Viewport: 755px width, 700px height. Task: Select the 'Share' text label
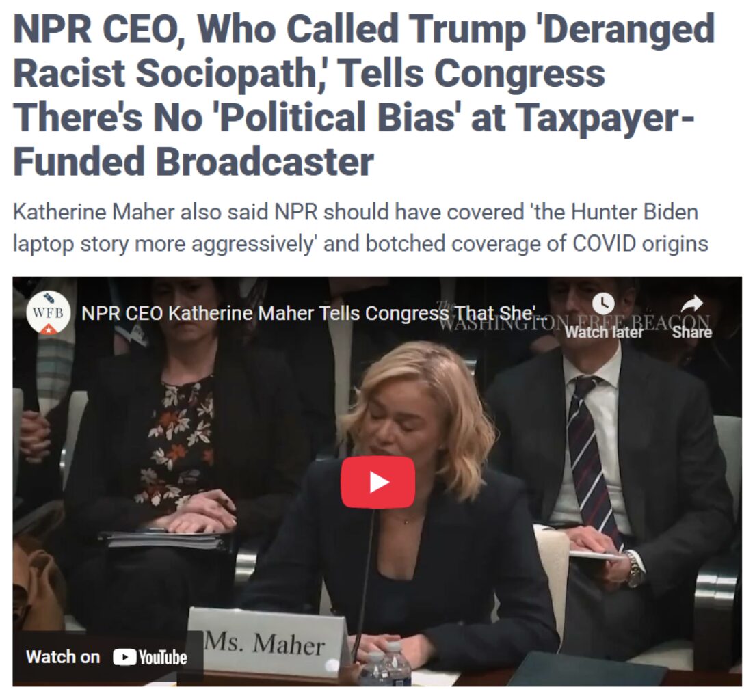click(692, 332)
